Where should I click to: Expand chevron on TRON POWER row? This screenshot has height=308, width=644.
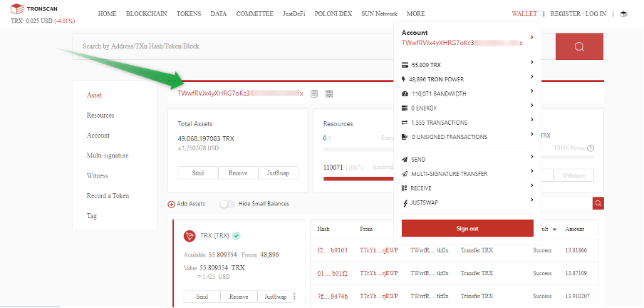point(531,76)
